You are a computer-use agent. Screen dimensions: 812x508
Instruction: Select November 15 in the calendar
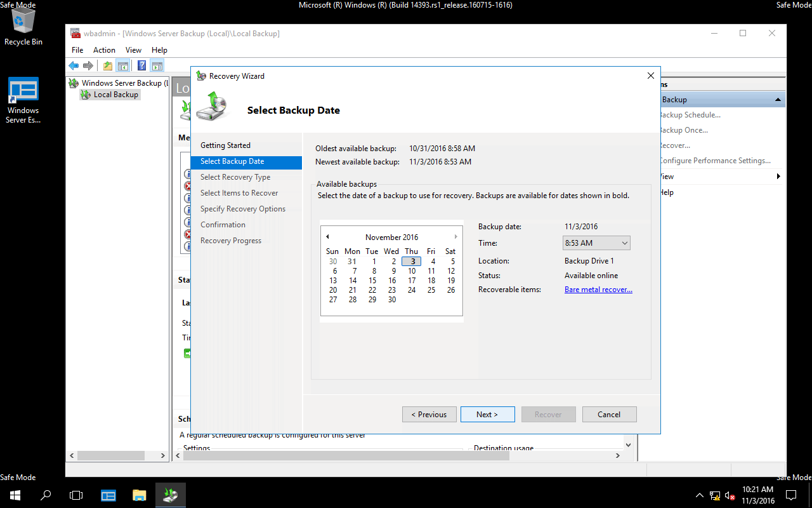tap(372, 281)
